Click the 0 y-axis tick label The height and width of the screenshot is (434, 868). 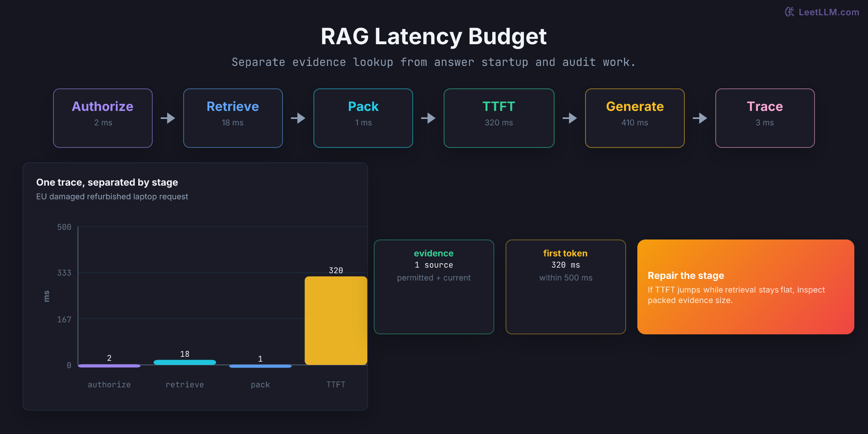69,365
